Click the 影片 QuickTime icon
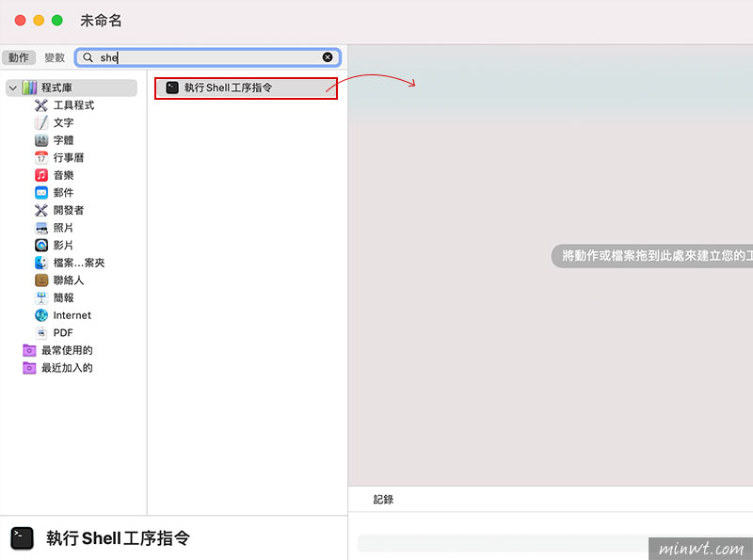The image size is (753, 560). pos(41,245)
